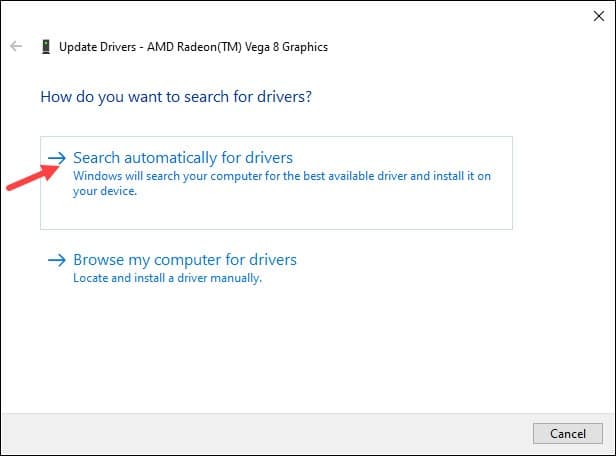Click the arrow icon next to Search automatically
The height and width of the screenshot is (456, 616).
pyautogui.click(x=57, y=158)
